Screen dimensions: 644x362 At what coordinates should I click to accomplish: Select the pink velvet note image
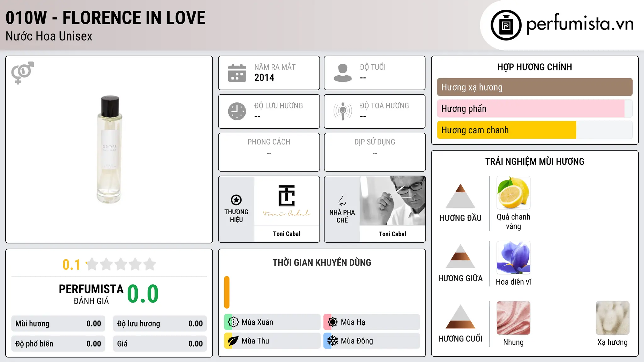(514, 318)
